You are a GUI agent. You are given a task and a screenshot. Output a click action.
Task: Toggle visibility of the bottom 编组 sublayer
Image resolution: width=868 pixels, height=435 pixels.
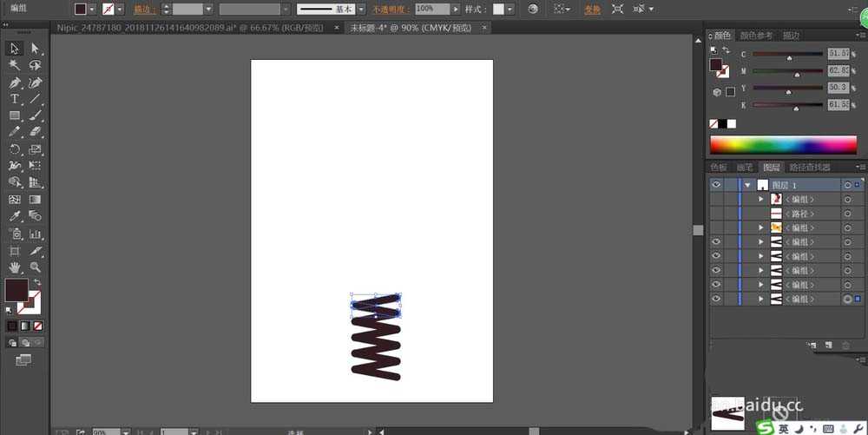(716, 299)
